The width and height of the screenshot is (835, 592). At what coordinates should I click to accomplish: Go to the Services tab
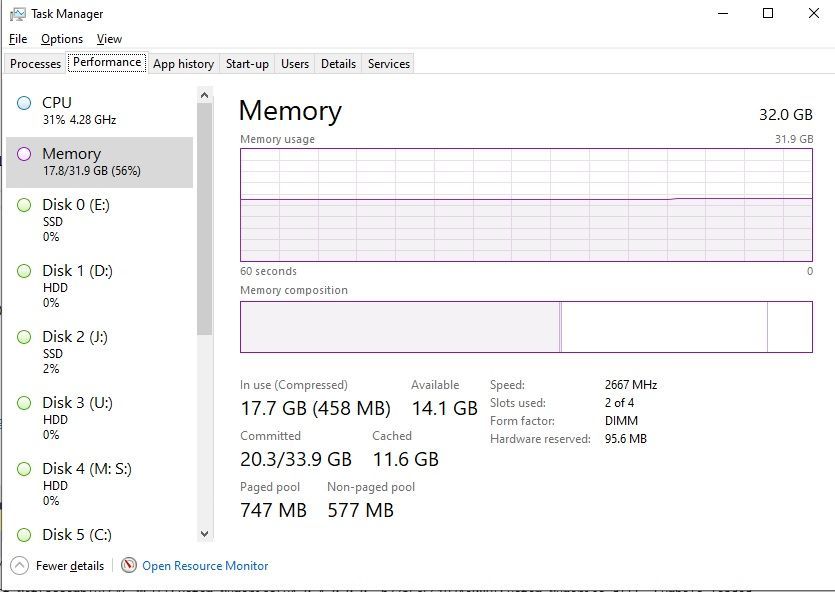(x=388, y=64)
